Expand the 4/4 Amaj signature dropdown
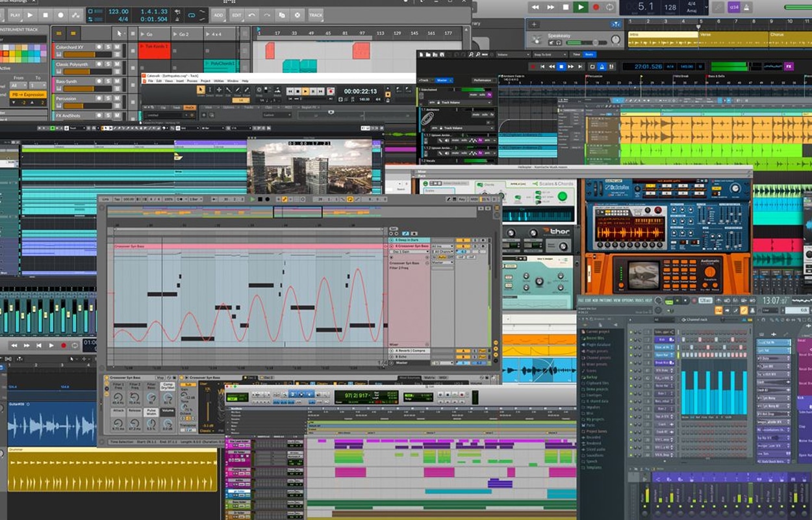The width and height of the screenshot is (812, 520). (706, 8)
